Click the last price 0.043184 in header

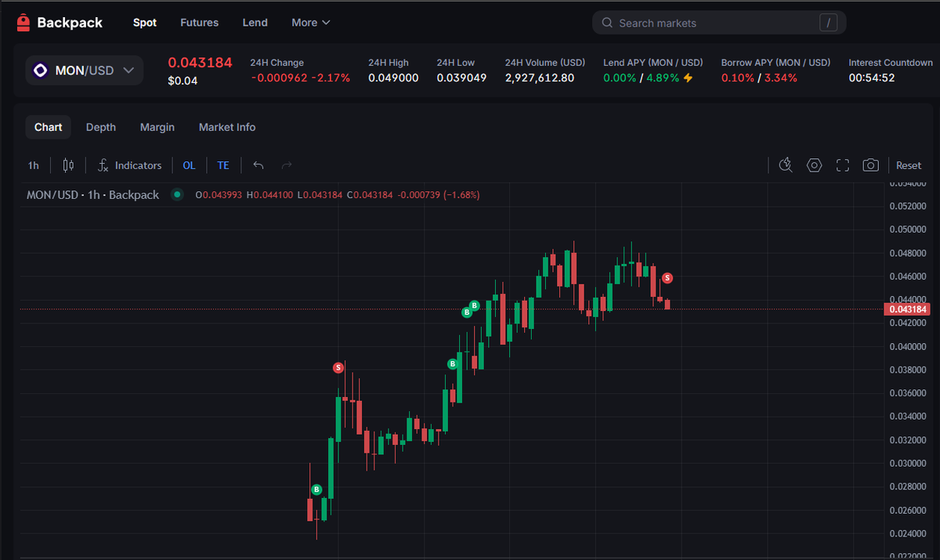(200, 63)
